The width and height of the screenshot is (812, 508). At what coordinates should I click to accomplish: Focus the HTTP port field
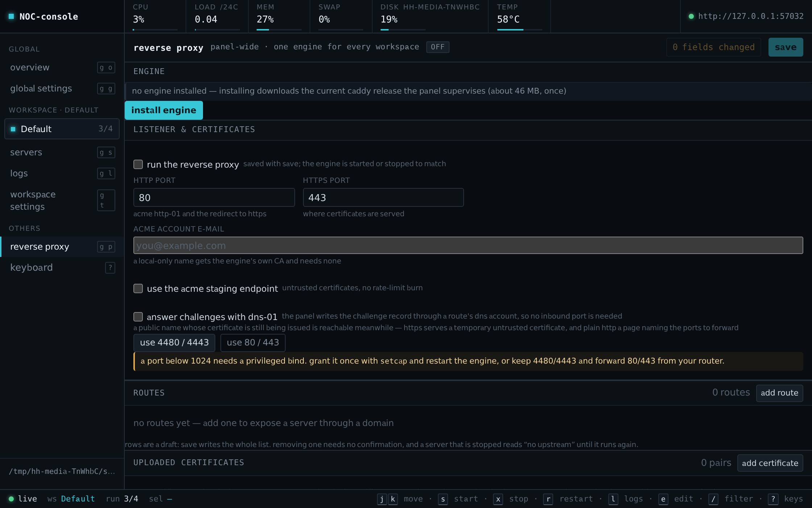214,198
